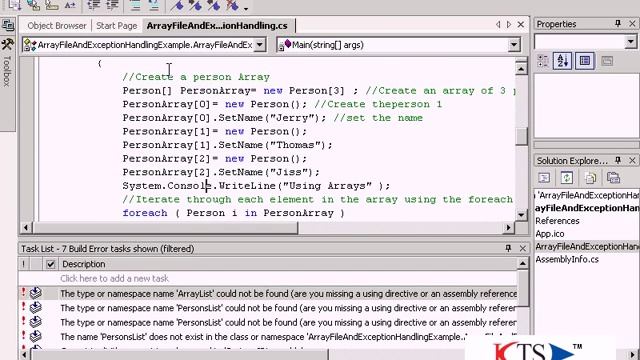
Task: Open the Main(string[] args) member dropdown
Action: (514, 45)
